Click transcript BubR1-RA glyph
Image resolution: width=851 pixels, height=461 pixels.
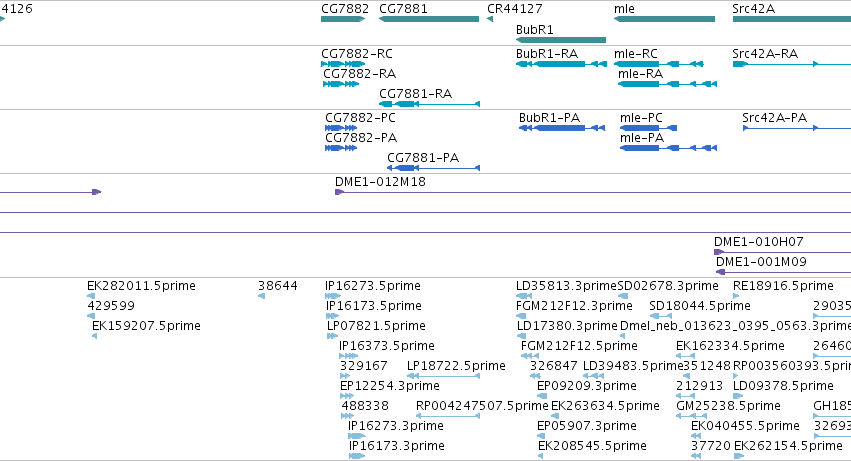point(561,64)
